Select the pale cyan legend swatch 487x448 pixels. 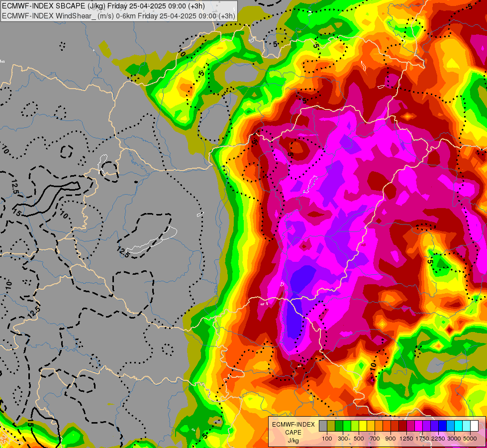coord(467,426)
